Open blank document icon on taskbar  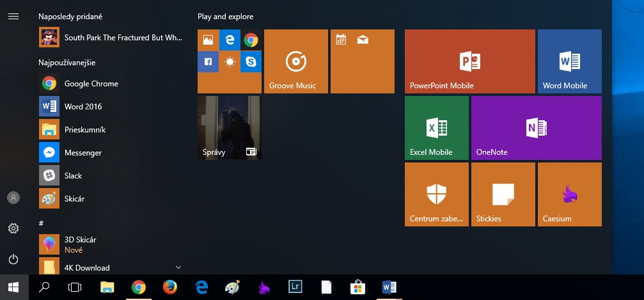[x=326, y=287]
